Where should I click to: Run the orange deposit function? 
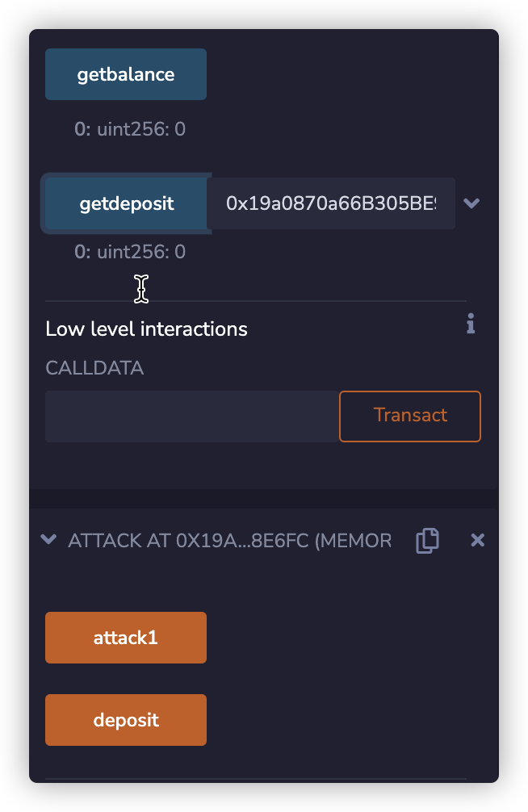(x=126, y=720)
